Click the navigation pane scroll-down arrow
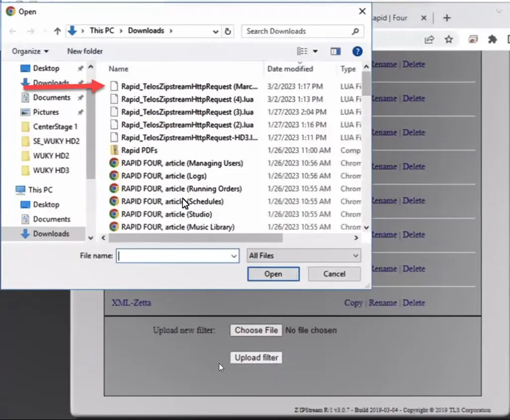 click(91, 238)
